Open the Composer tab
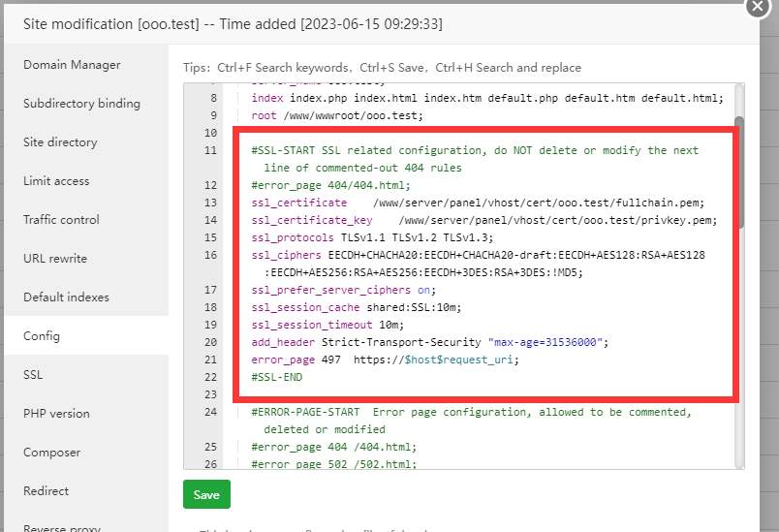This screenshot has width=779, height=532. [51, 453]
